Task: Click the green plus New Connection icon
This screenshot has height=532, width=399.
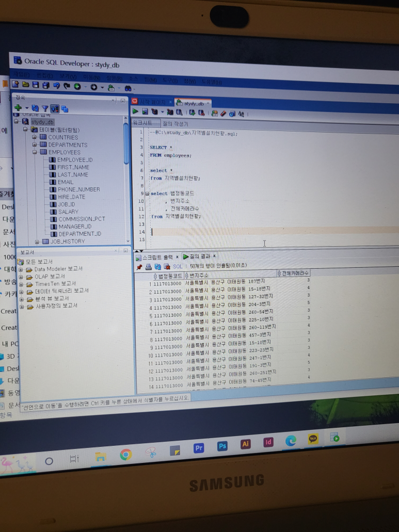Action: [18, 107]
